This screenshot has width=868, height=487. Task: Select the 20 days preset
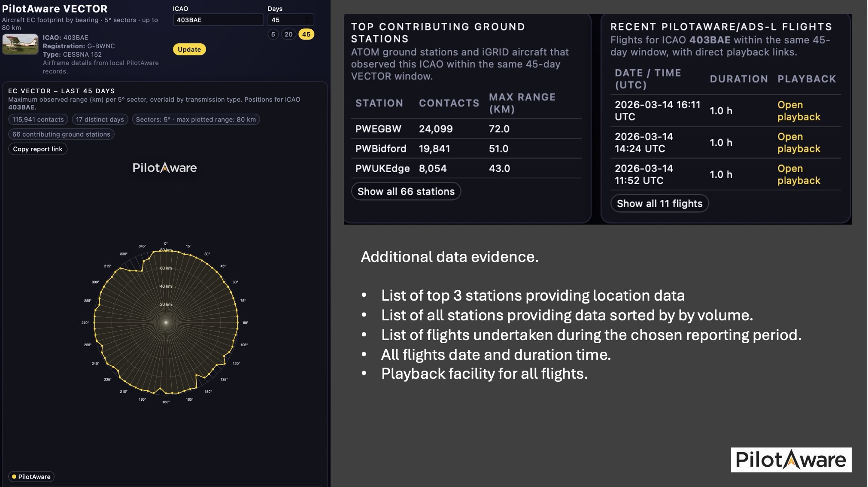[288, 34]
